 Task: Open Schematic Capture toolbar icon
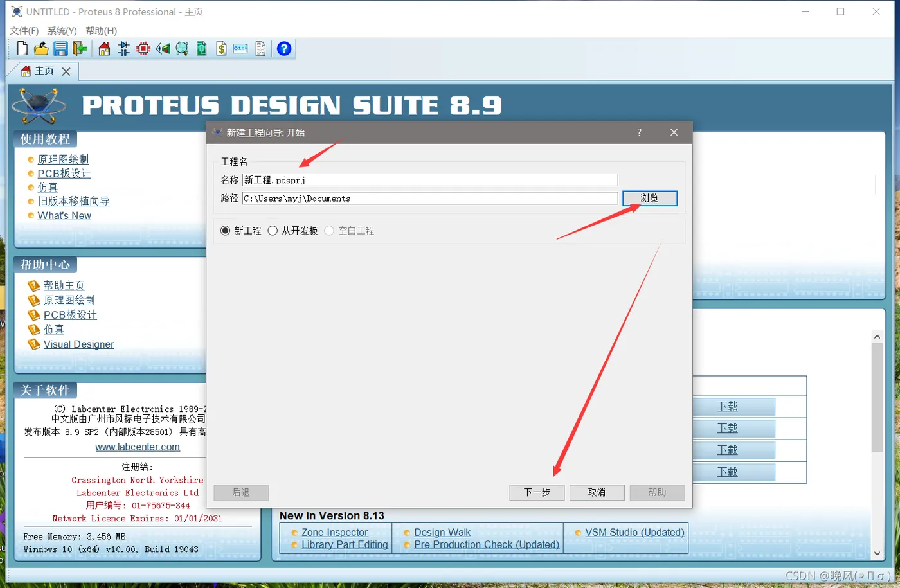[x=124, y=49]
